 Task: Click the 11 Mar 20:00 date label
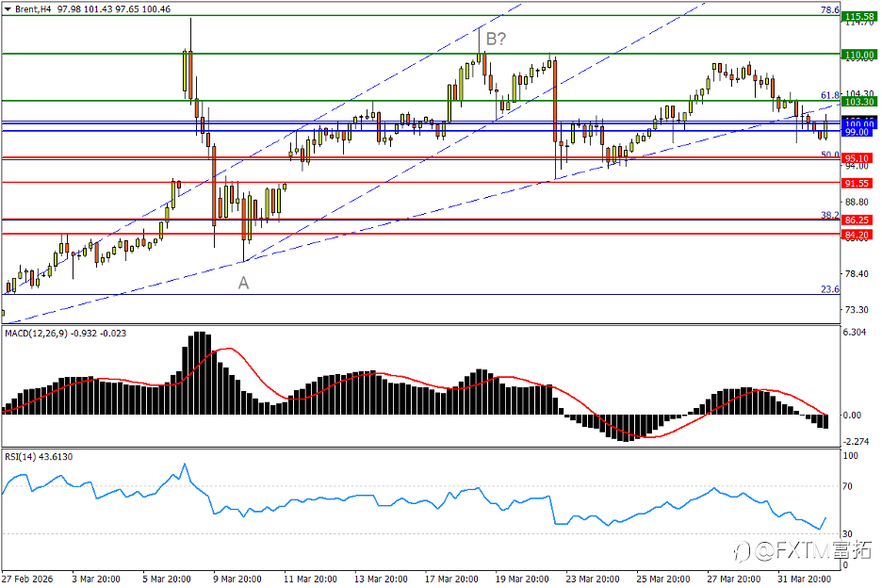[x=311, y=579]
